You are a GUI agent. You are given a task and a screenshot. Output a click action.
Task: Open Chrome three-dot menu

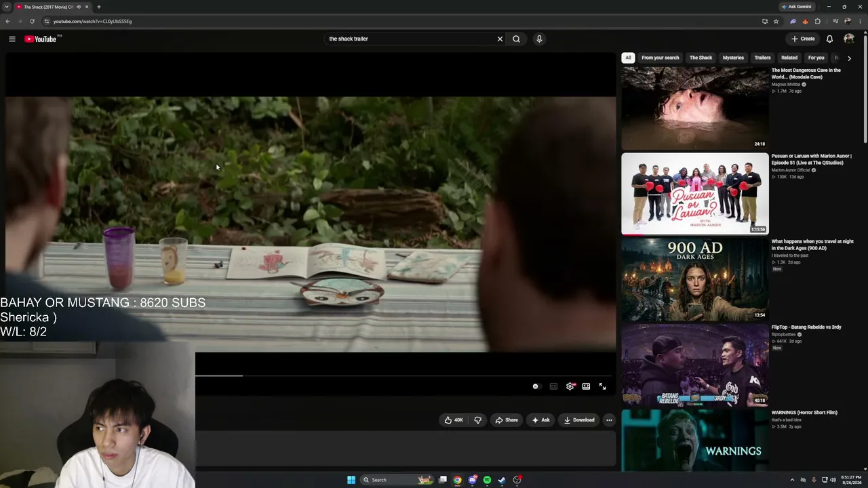(861, 21)
